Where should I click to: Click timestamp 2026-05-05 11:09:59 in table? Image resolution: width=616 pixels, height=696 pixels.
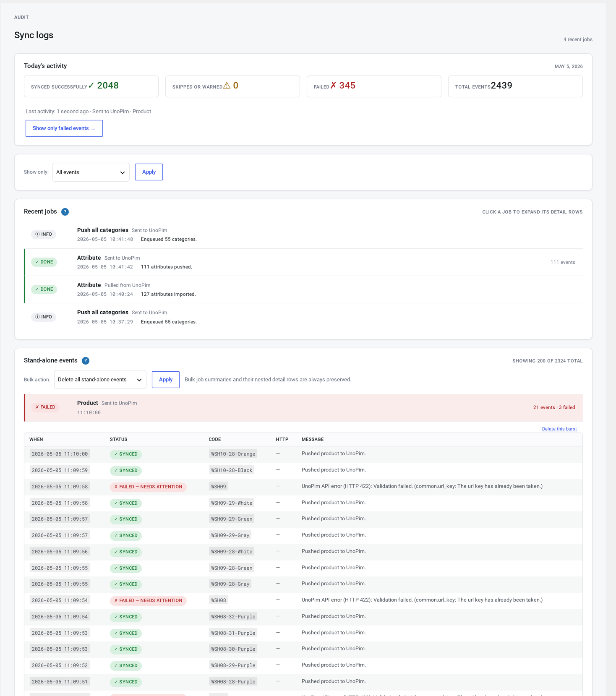point(60,470)
